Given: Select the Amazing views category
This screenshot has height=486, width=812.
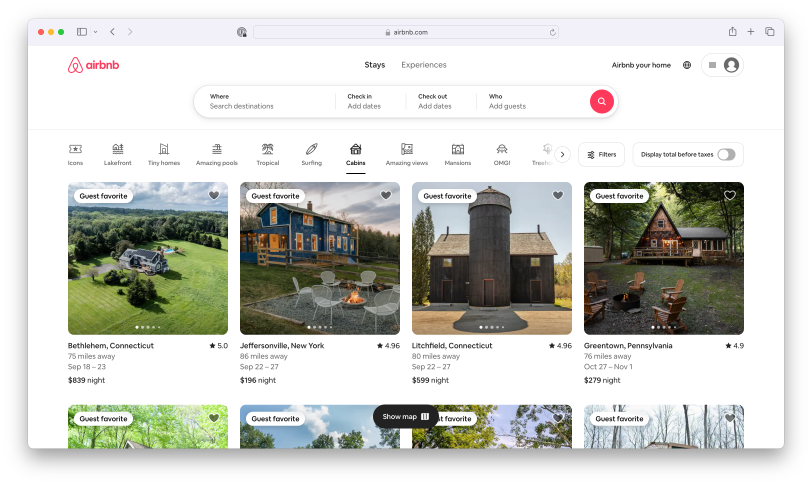Looking at the screenshot, I should pyautogui.click(x=407, y=154).
